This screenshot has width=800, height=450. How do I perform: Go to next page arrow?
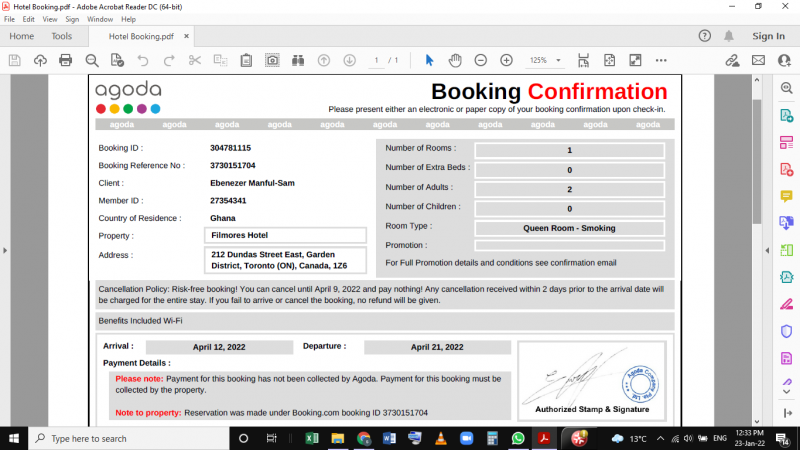[349, 60]
